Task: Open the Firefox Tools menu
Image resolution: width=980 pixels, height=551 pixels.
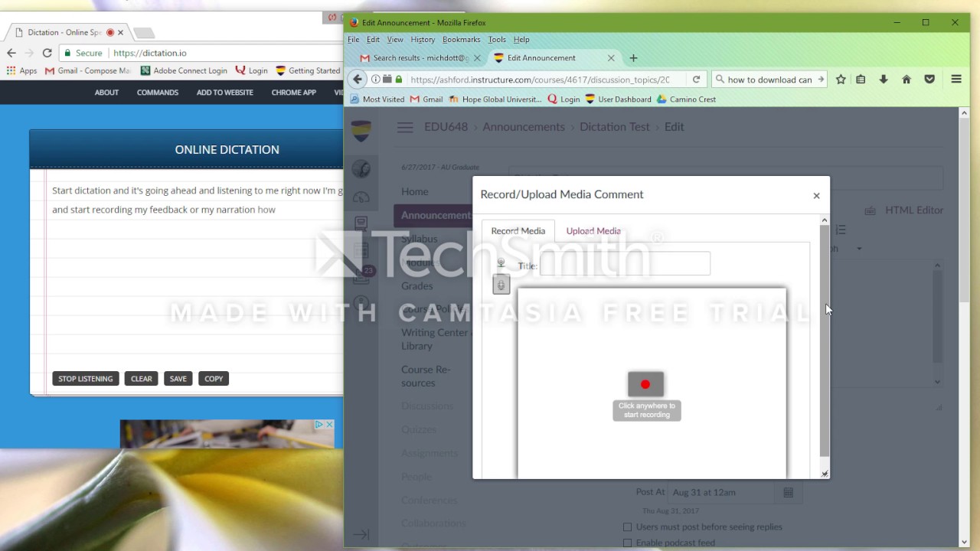Action: 497,40
